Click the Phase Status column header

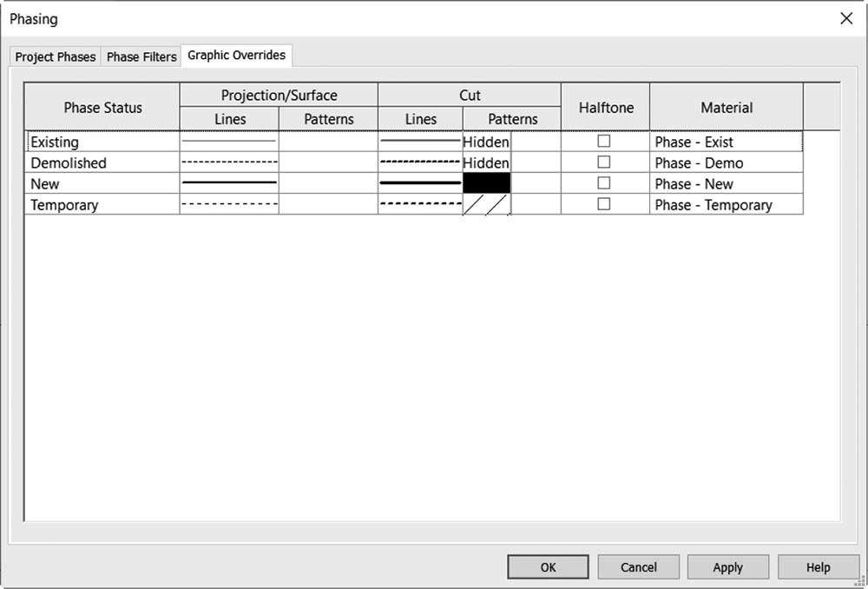pyautogui.click(x=102, y=107)
